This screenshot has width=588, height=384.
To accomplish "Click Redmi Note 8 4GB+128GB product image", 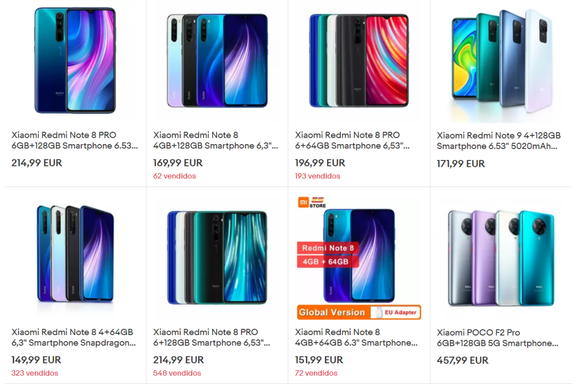I will (x=217, y=60).
